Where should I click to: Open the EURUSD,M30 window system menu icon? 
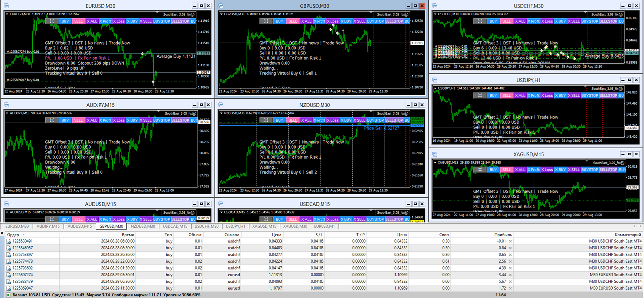(x=5, y=6)
